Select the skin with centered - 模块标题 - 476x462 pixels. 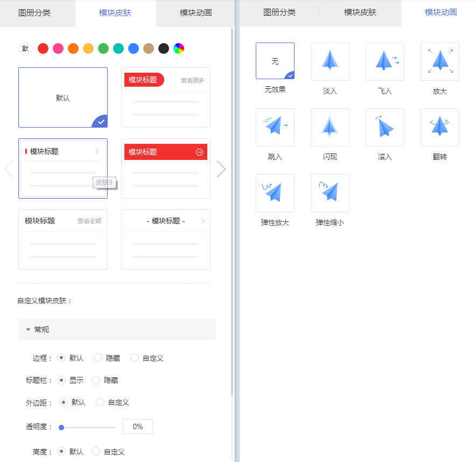(x=166, y=240)
